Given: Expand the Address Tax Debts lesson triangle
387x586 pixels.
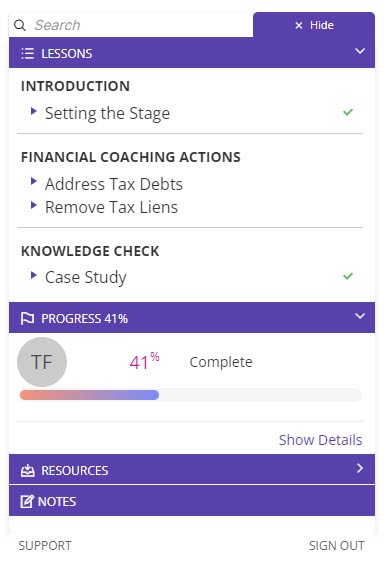Looking at the screenshot, I should [34, 181].
